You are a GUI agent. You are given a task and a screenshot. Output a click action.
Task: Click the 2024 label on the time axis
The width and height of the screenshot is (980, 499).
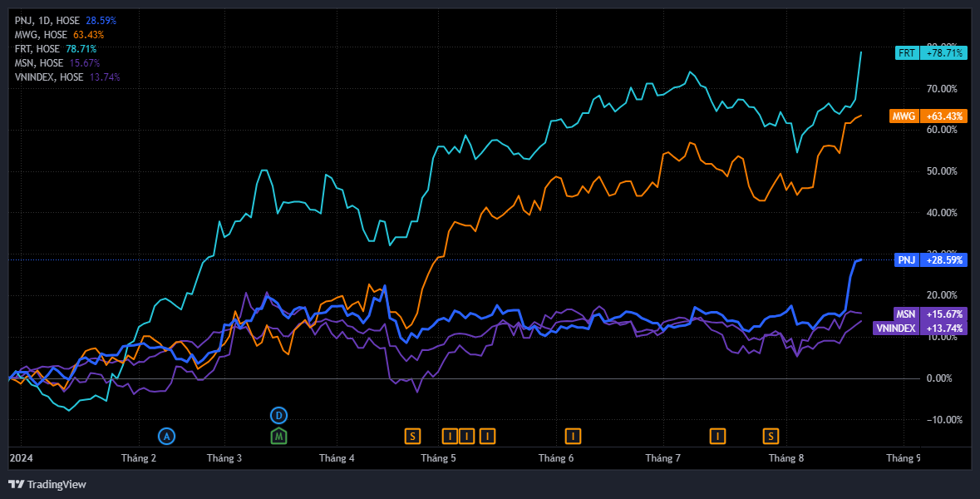(x=22, y=458)
